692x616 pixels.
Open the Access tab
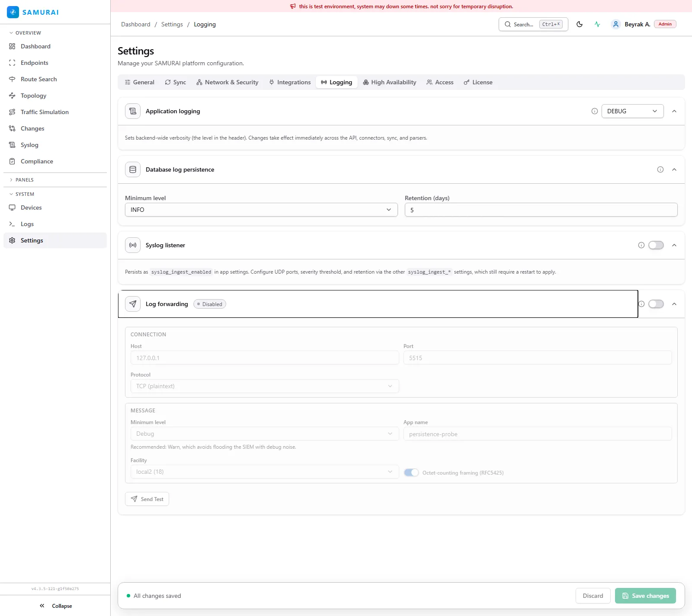pos(440,82)
